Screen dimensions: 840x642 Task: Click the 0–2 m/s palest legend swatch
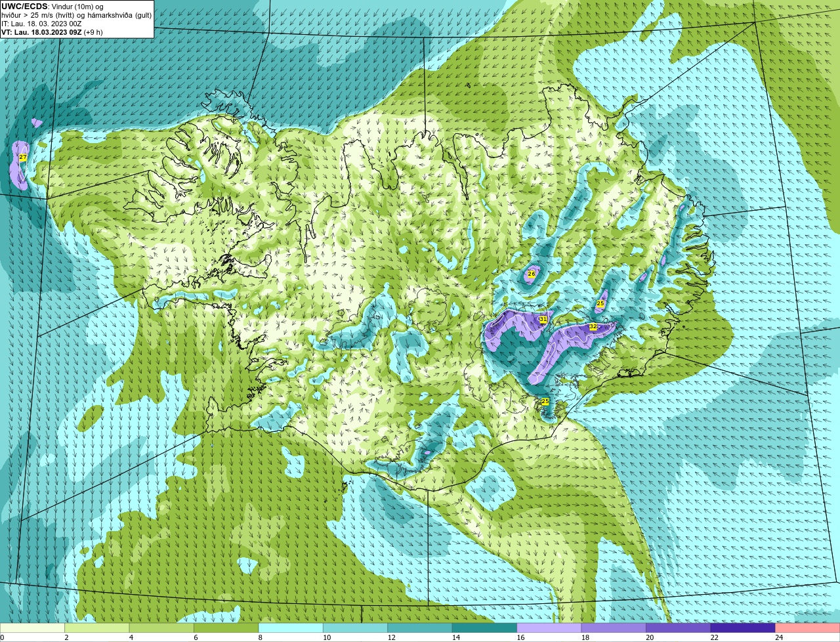[x=33, y=628]
